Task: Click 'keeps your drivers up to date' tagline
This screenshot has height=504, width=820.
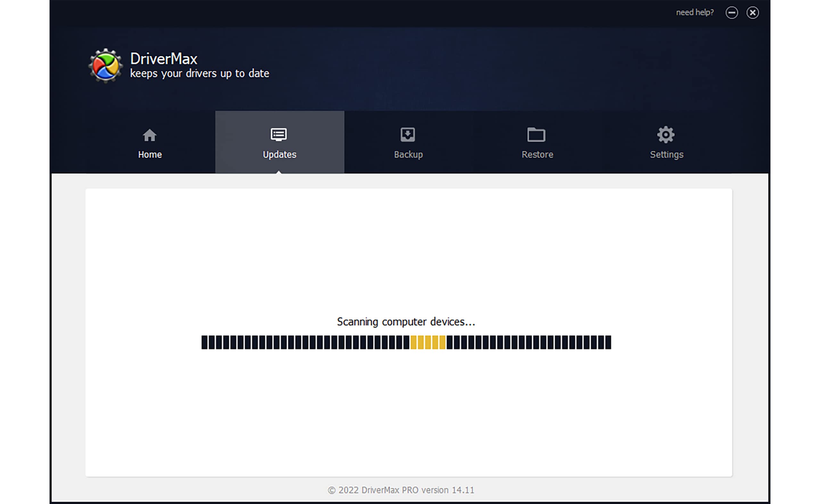Action: [200, 73]
